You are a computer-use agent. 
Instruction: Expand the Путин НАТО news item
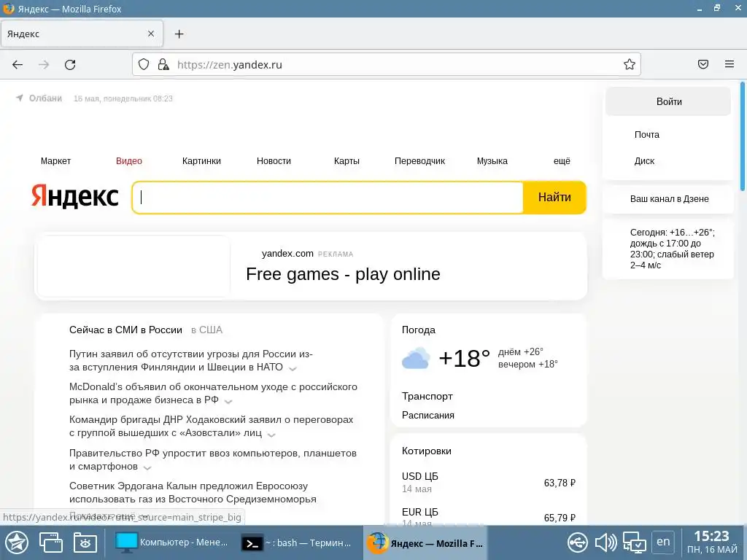[293, 368]
